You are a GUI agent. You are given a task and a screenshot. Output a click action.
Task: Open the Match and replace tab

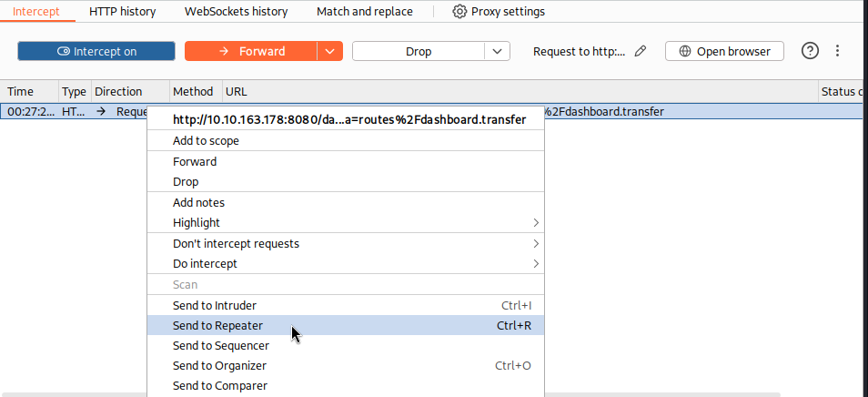(365, 11)
